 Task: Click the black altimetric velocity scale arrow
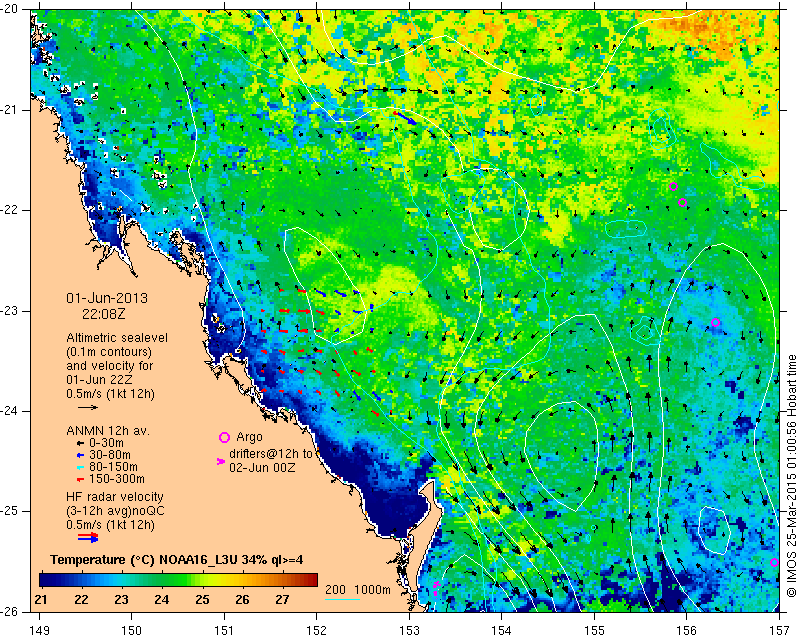88,407
